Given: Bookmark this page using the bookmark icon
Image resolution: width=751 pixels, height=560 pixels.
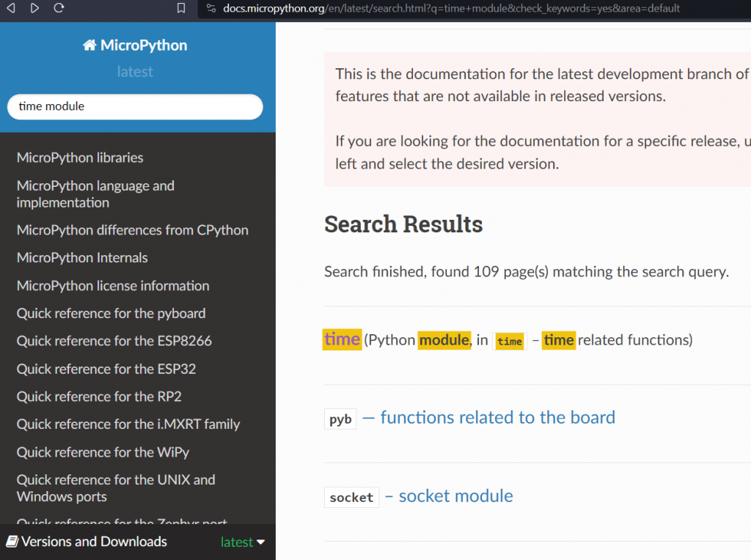Looking at the screenshot, I should click(x=181, y=8).
